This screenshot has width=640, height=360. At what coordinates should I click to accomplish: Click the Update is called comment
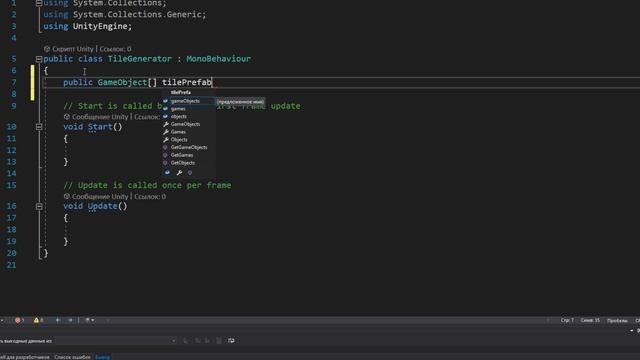[147, 185]
